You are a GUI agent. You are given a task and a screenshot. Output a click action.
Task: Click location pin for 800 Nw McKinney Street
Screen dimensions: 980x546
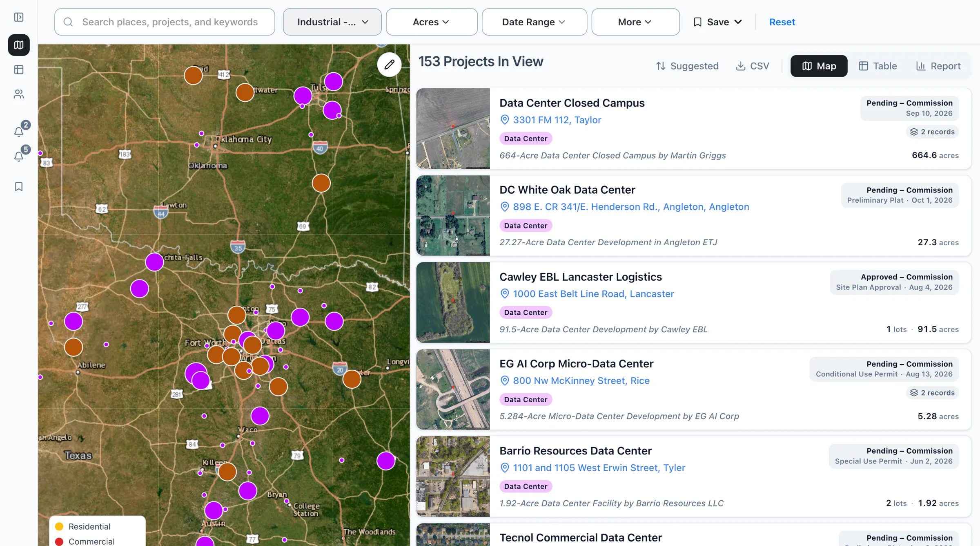click(x=505, y=380)
